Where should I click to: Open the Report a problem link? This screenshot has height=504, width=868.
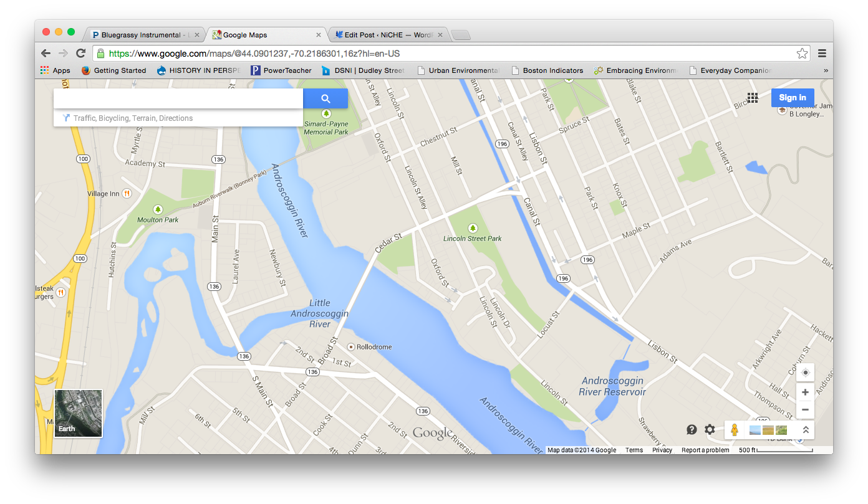(x=705, y=450)
